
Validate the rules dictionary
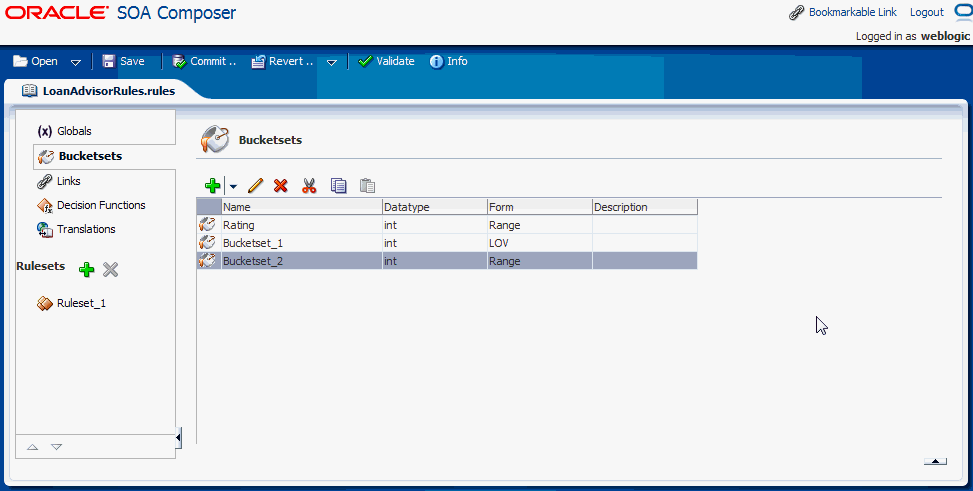pyautogui.click(x=386, y=61)
